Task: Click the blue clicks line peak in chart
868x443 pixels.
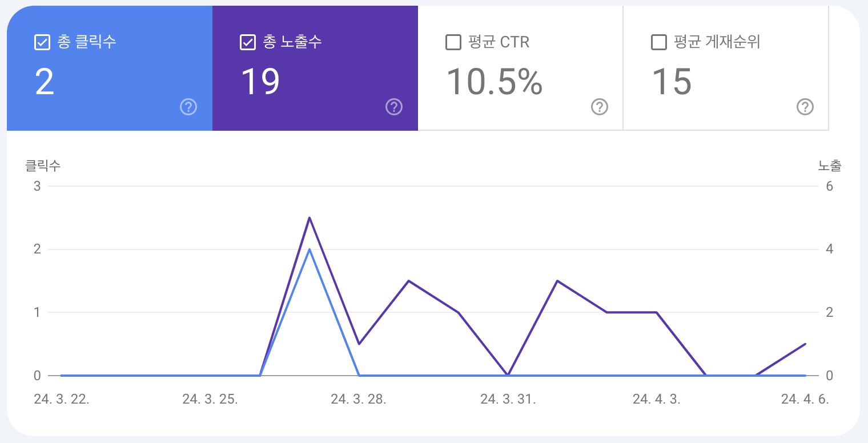Action: (x=309, y=249)
